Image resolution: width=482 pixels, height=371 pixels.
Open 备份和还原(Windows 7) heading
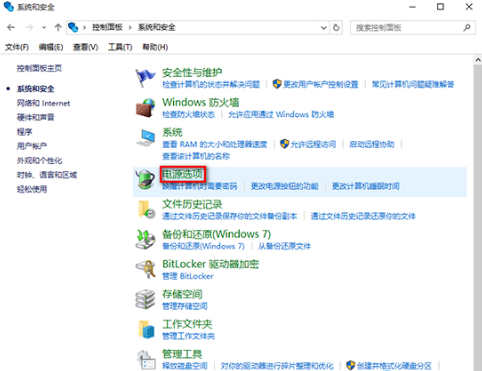point(216,234)
